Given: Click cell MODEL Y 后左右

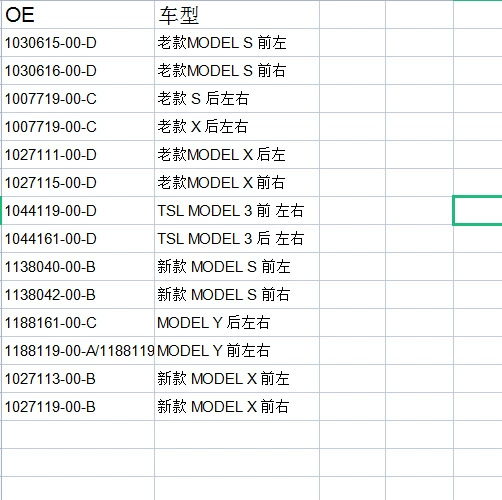Looking at the screenshot, I should pyautogui.click(x=237, y=323).
